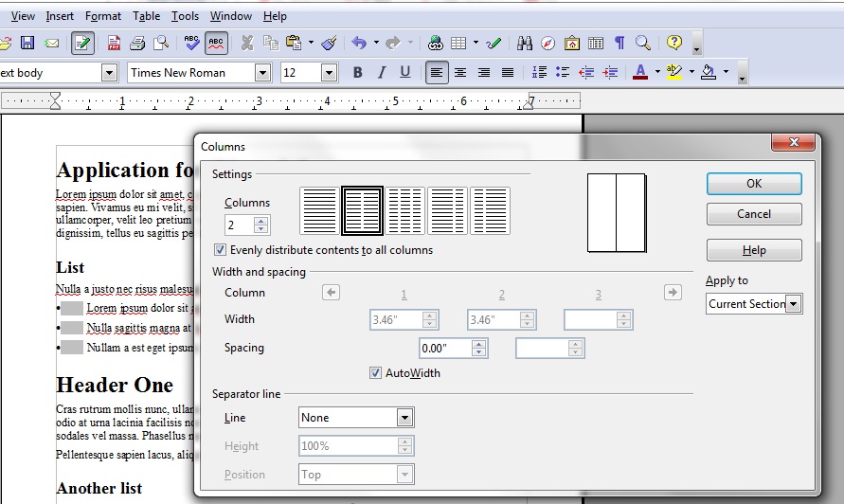Click the Bold formatting icon
Screen dimensions: 844x504
357,72
